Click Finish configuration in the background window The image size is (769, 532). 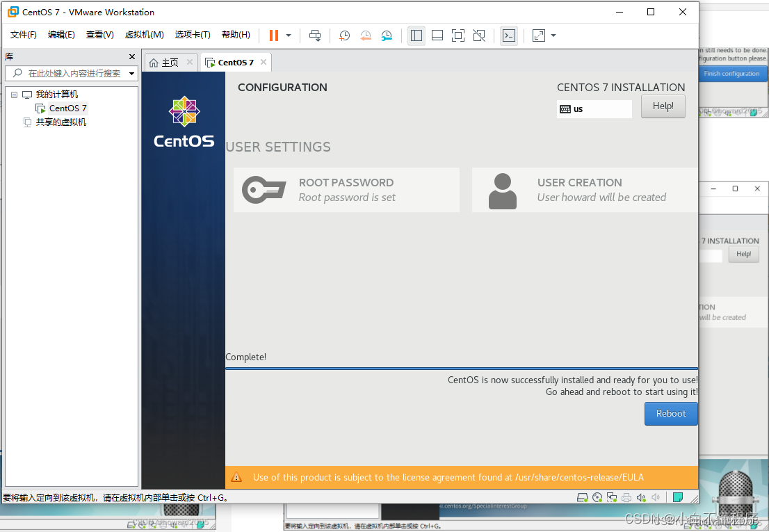pos(731,74)
